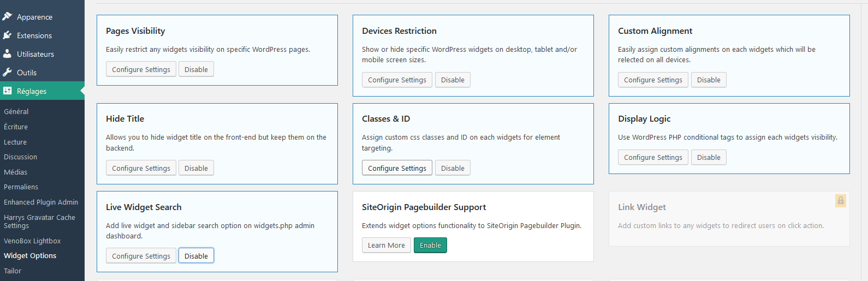This screenshot has width=868, height=281.
Task: Go to Médias settings
Action: coord(15,172)
